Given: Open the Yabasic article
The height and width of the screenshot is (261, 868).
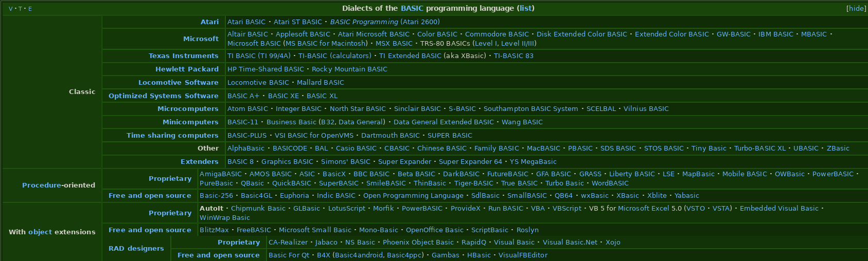Looking at the screenshot, I should pos(687,195).
